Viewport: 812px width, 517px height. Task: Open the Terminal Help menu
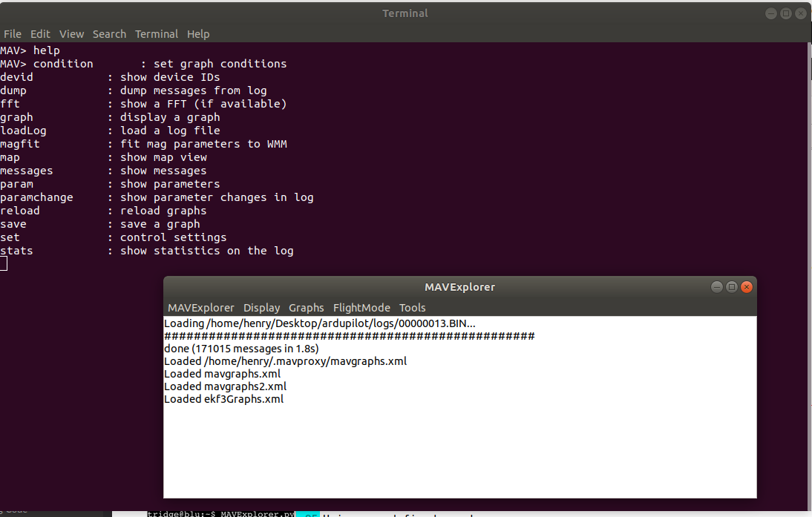[x=198, y=34]
